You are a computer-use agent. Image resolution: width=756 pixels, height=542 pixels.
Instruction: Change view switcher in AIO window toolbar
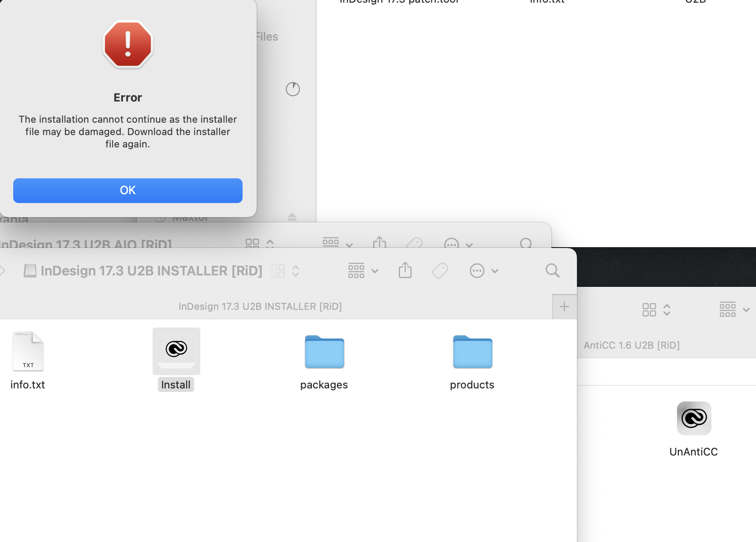(x=260, y=243)
